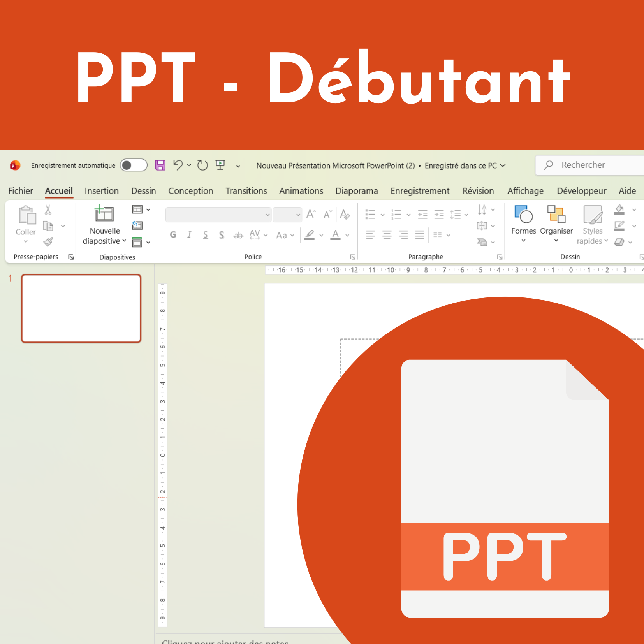Image resolution: width=644 pixels, height=644 pixels.
Task: Toggle bold G formatting
Action: (173, 235)
